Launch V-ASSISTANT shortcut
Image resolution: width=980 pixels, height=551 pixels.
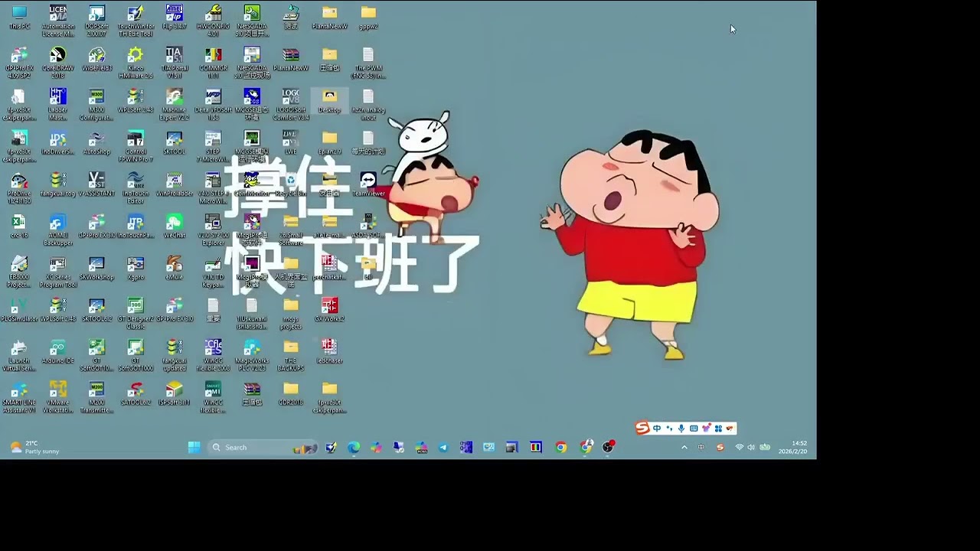point(96,185)
